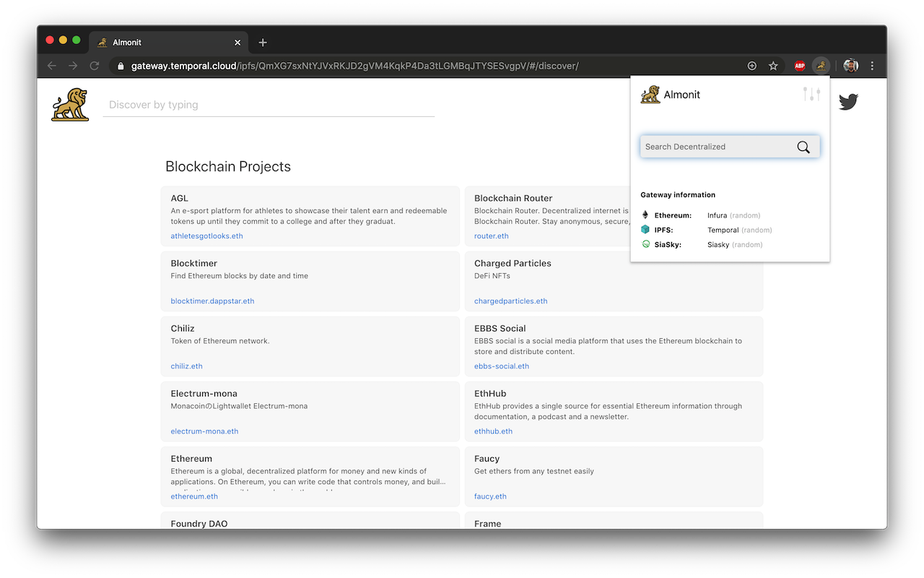924x578 pixels.
Task: Go forward in browser history
Action: click(x=73, y=66)
